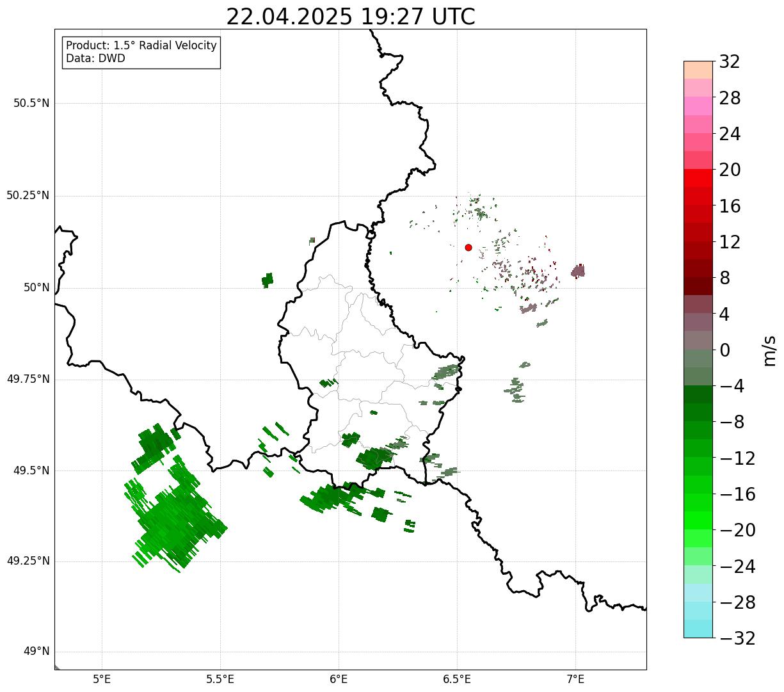The width and height of the screenshot is (784, 692).
Task: Pick the dark green swatch just below −4
Action: coord(698,394)
